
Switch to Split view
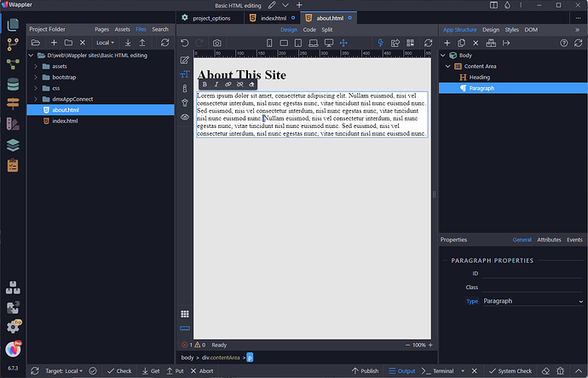tap(327, 30)
